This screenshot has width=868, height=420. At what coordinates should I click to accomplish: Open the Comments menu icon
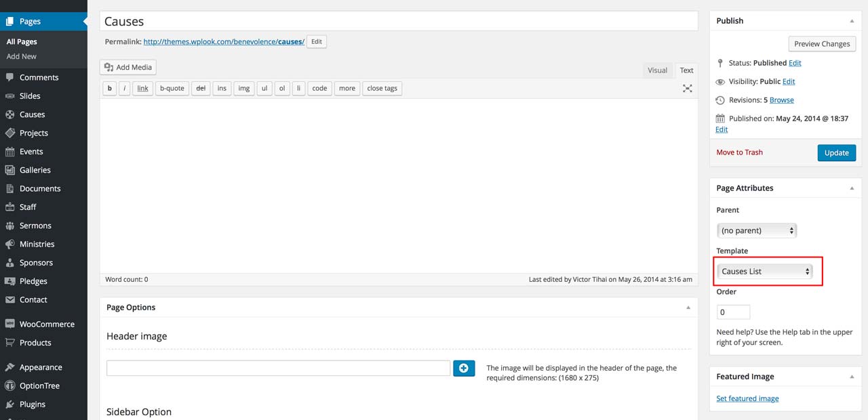(x=9, y=77)
